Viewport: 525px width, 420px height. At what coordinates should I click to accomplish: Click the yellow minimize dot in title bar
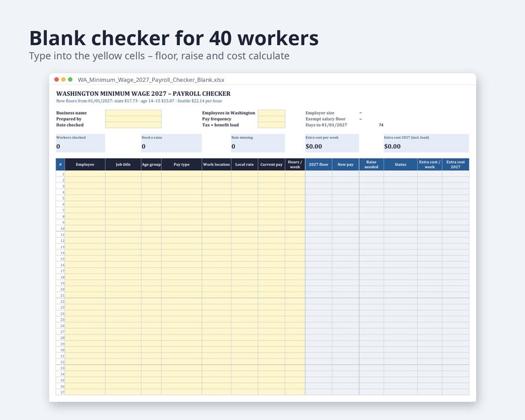(x=63, y=79)
